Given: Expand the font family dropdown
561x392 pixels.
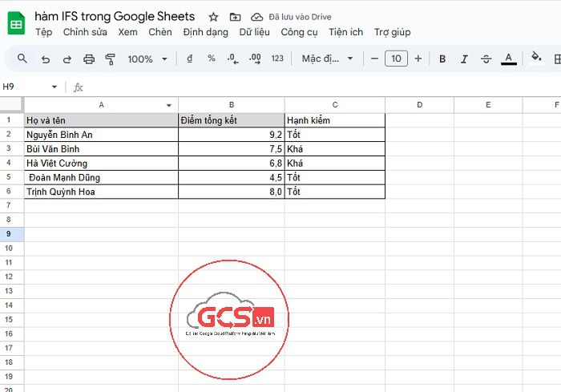Looking at the screenshot, I should point(328,59).
